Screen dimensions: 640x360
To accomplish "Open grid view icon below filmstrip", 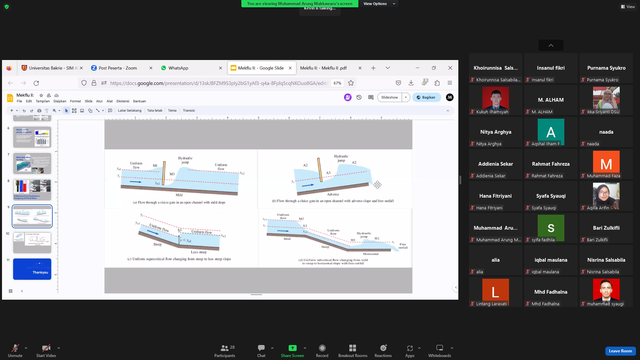I will (x=11, y=291).
